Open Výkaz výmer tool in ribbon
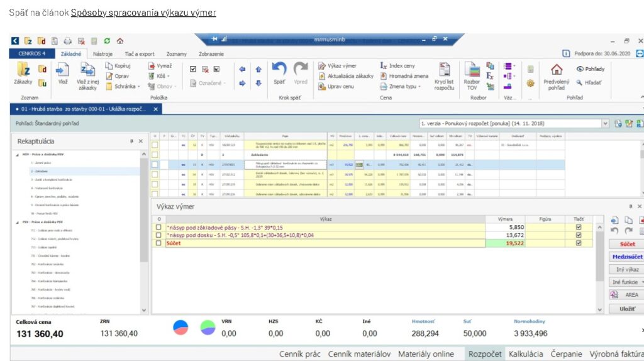Image resolution: width=644 pixels, height=361 pixels. click(338, 65)
